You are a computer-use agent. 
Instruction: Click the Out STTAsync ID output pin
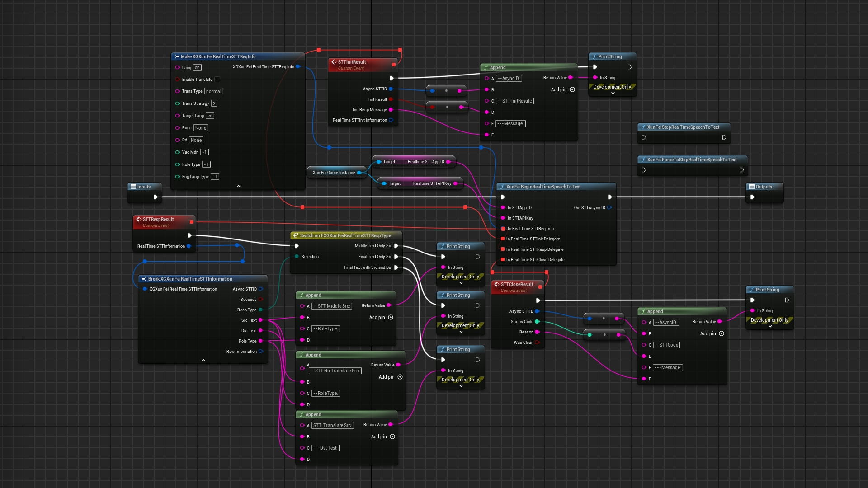609,208
